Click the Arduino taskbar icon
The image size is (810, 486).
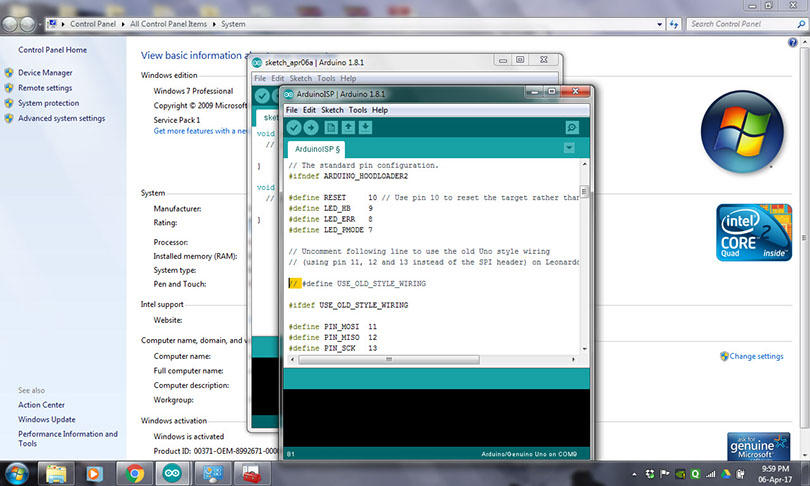point(173,474)
